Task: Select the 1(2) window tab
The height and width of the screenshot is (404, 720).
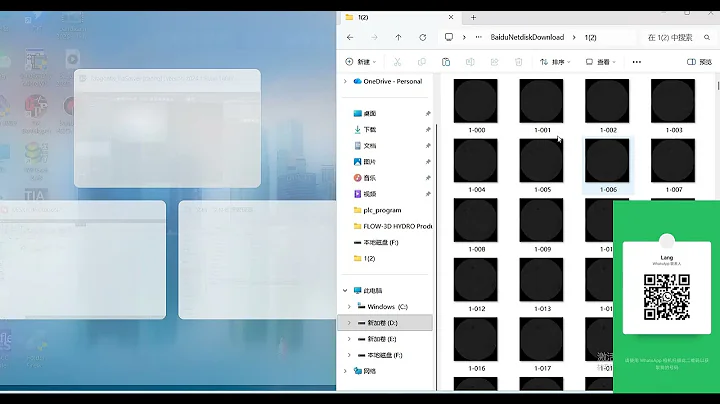Action: [399, 17]
